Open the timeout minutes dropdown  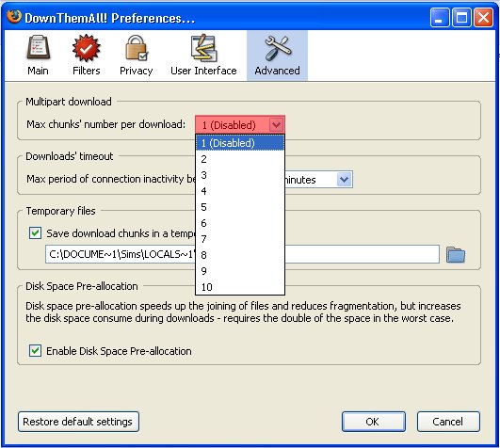[345, 180]
